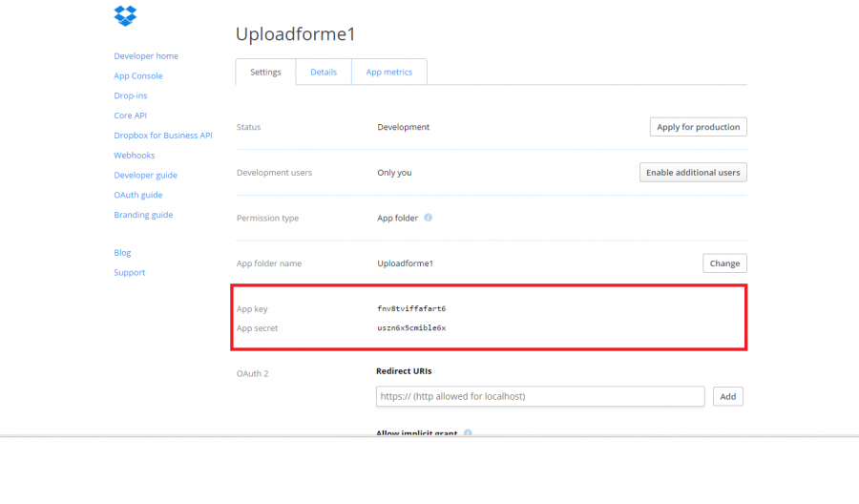Viewport: 859px width, 504px height.
Task: Open the Developer home link
Action: 146,56
